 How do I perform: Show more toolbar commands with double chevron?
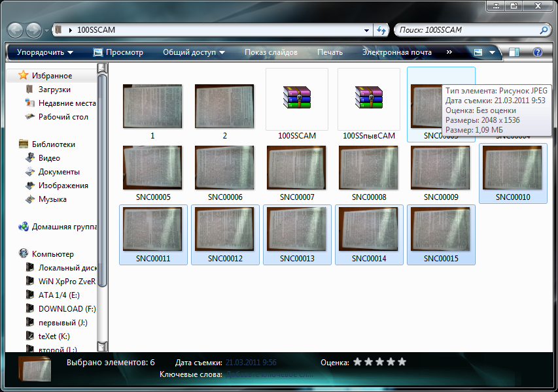click(449, 52)
